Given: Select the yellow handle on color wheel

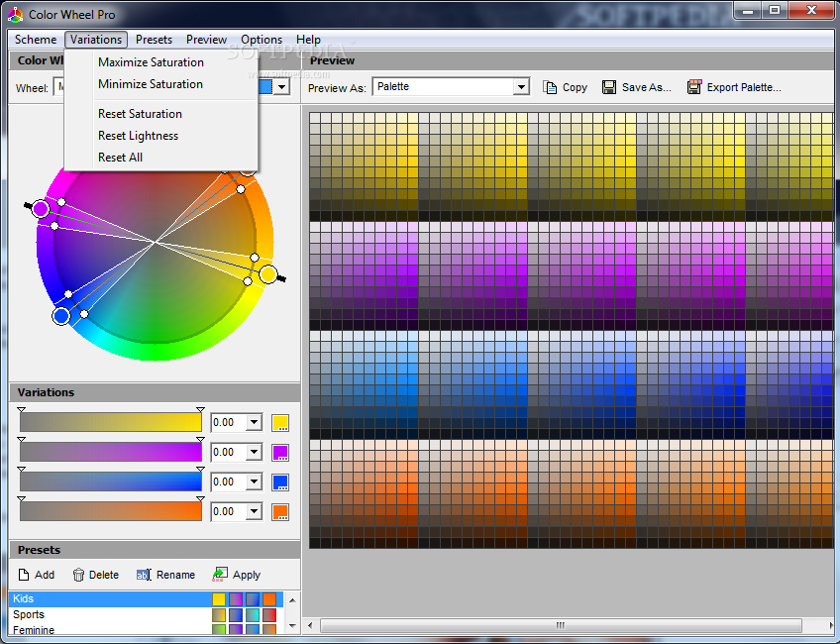Looking at the screenshot, I should point(268,274).
